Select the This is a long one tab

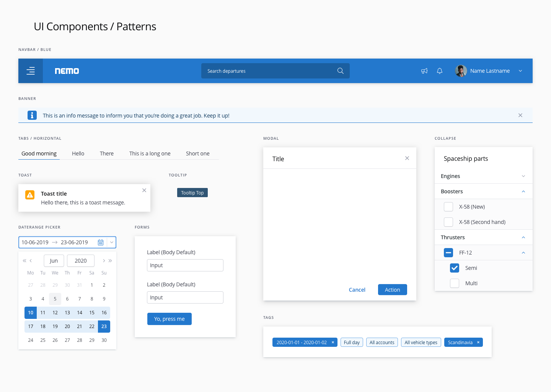(x=150, y=154)
